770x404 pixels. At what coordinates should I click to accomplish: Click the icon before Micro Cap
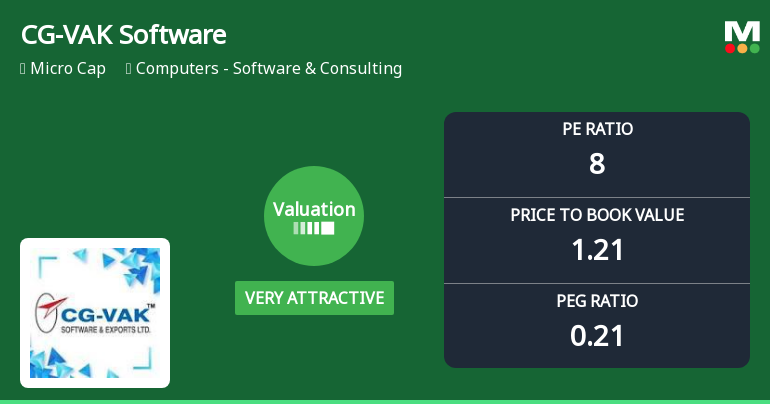(x=22, y=69)
